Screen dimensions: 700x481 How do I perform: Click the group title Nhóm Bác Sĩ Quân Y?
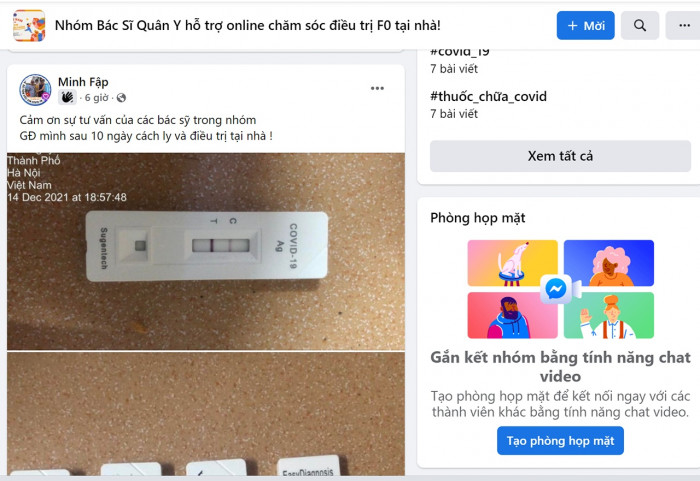247,25
